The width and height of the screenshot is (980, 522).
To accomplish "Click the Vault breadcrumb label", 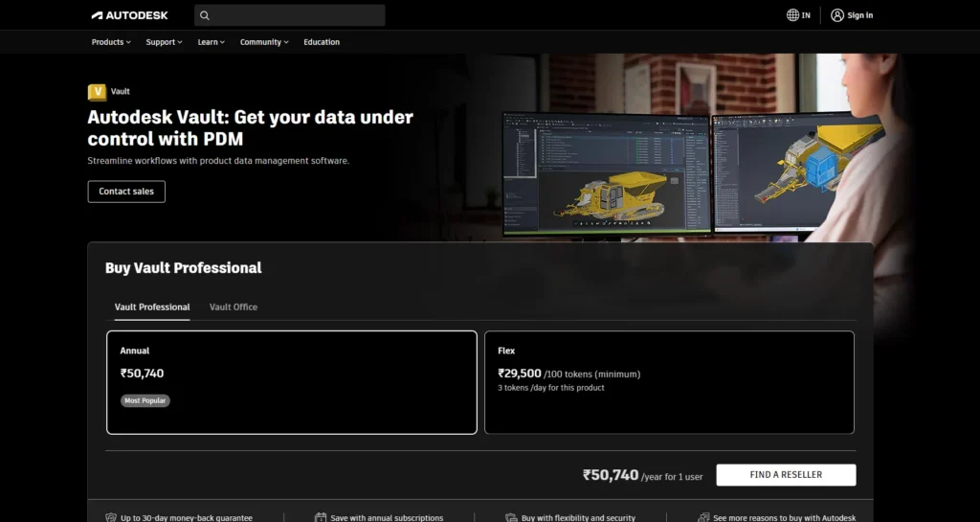I will 121,91.
